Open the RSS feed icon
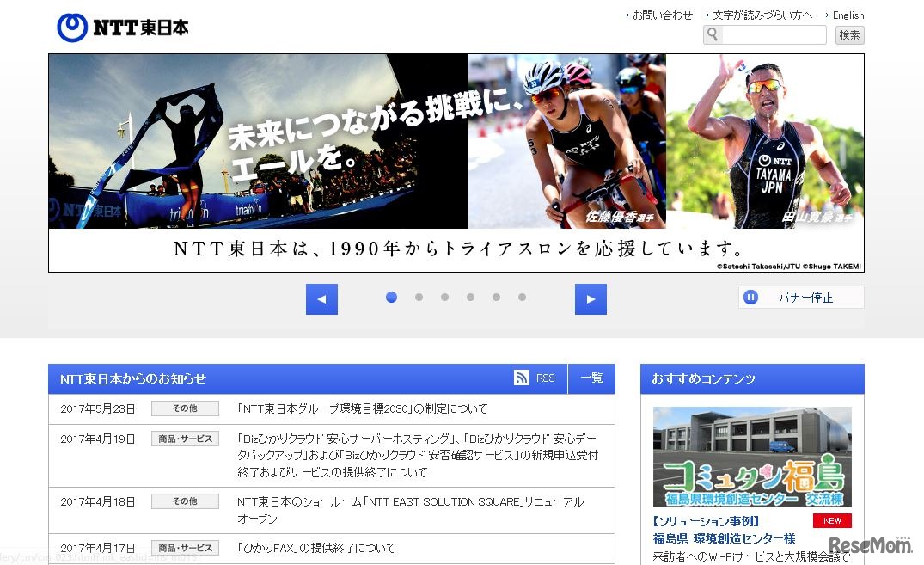The height and width of the screenshot is (565, 924). pos(522,378)
